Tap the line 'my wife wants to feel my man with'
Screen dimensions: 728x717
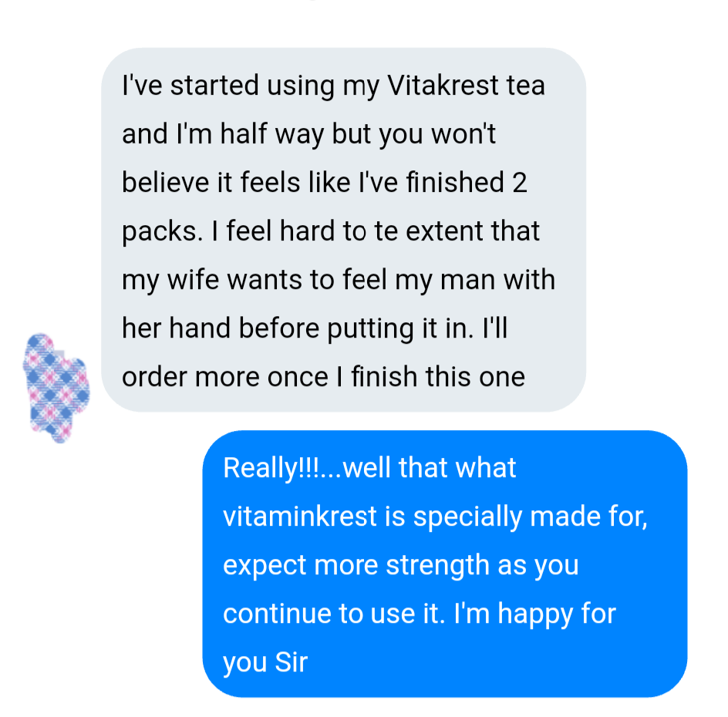point(339,281)
